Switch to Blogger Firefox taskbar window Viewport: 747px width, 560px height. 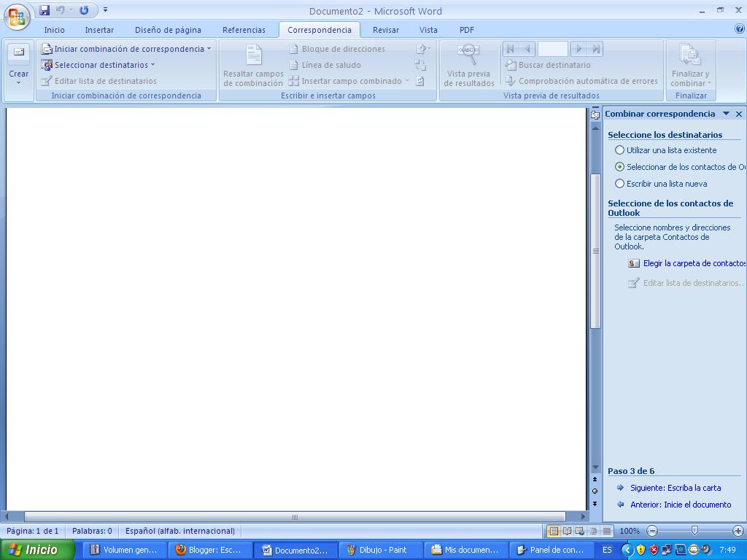pyautogui.click(x=209, y=550)
